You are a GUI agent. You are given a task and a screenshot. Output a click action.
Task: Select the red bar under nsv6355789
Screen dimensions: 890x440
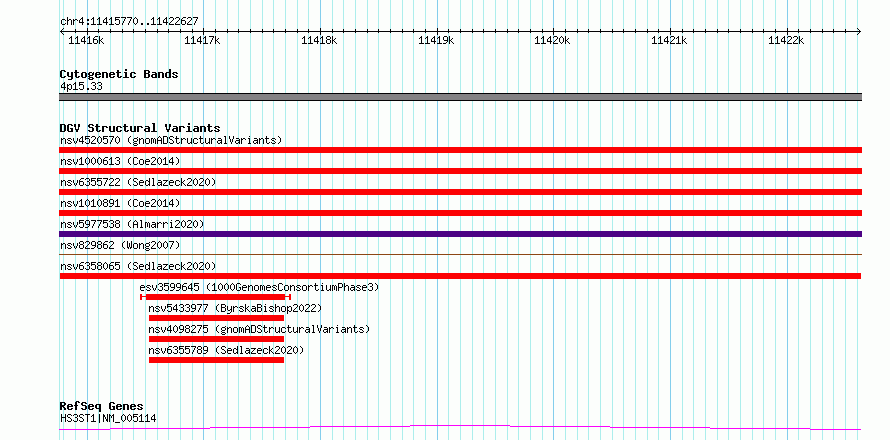click(216, 360)
